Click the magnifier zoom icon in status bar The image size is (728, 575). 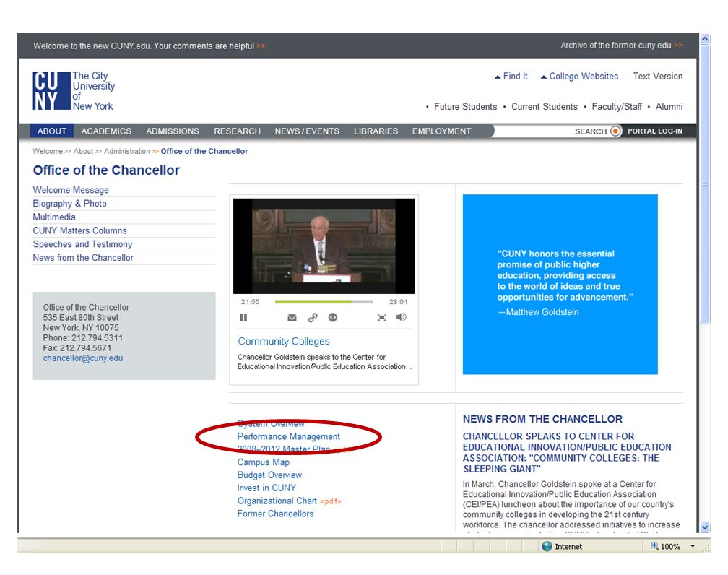pos(654,546)
